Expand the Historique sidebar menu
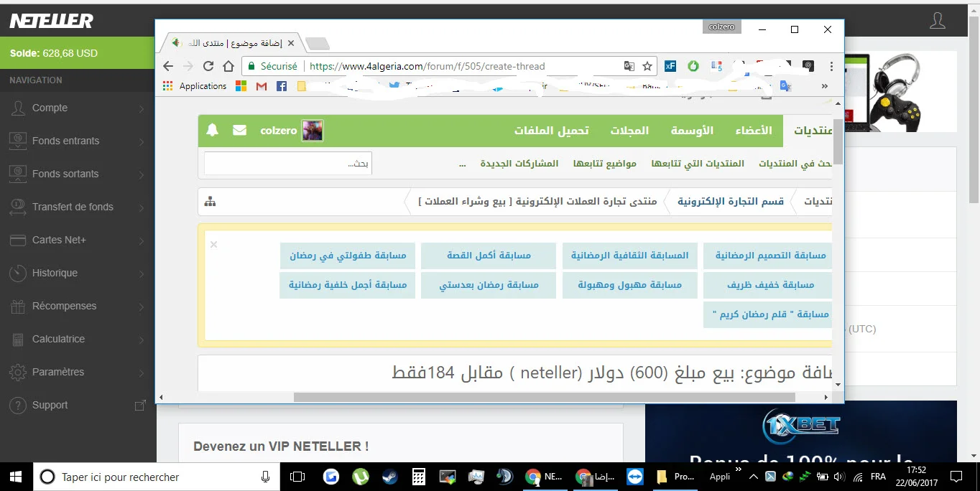Viewport: 980px width, 491px height. 78,273
